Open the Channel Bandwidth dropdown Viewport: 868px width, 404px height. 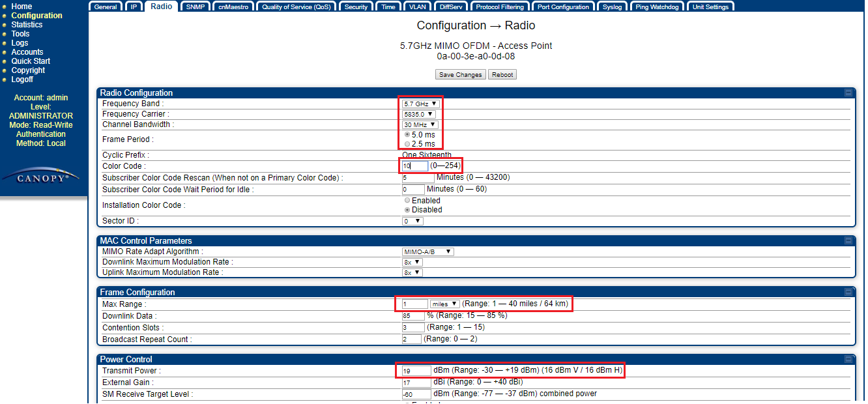[420, 124]
